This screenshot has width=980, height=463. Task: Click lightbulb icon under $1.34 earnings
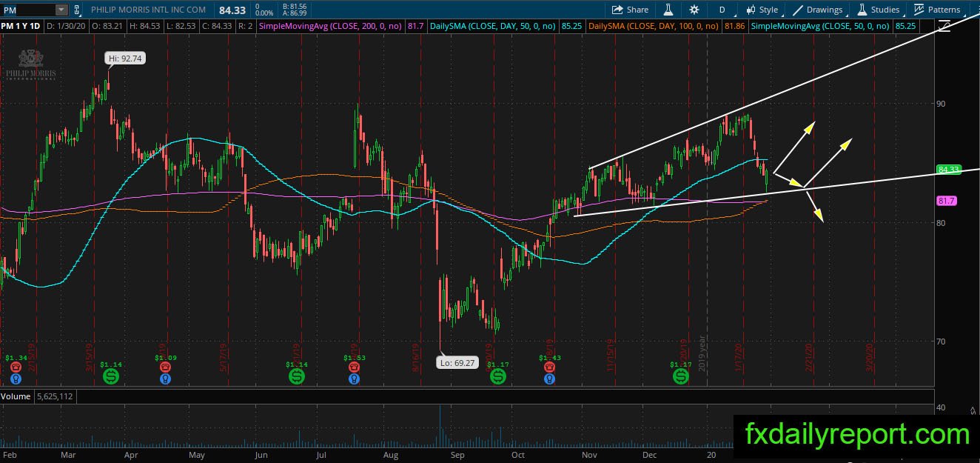click(x=16, y=379)
